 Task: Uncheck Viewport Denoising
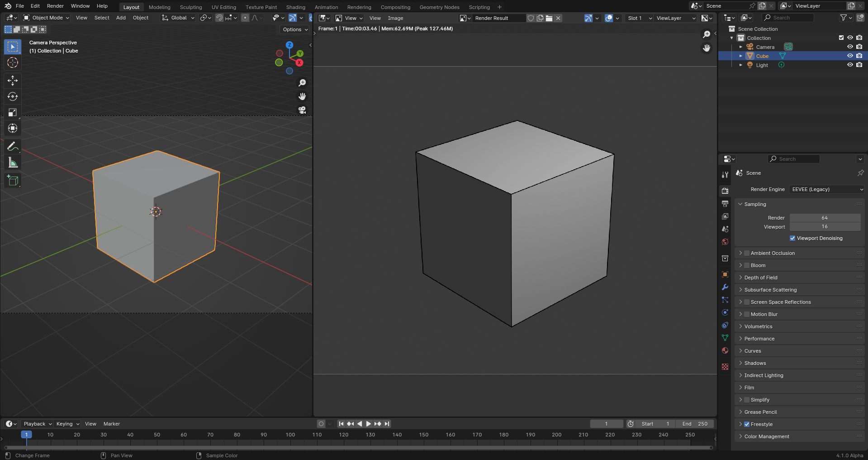click(792, 238)
